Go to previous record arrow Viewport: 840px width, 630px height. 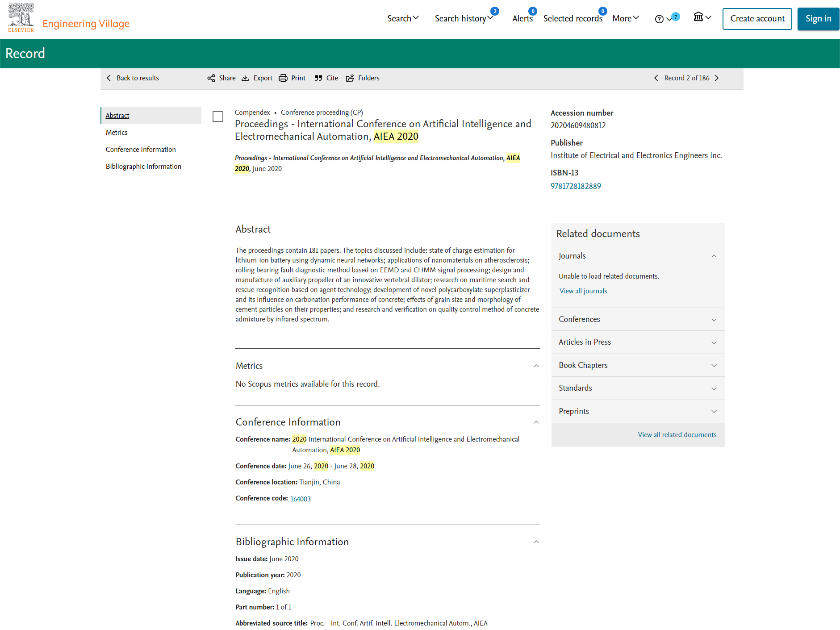(656, 78)
